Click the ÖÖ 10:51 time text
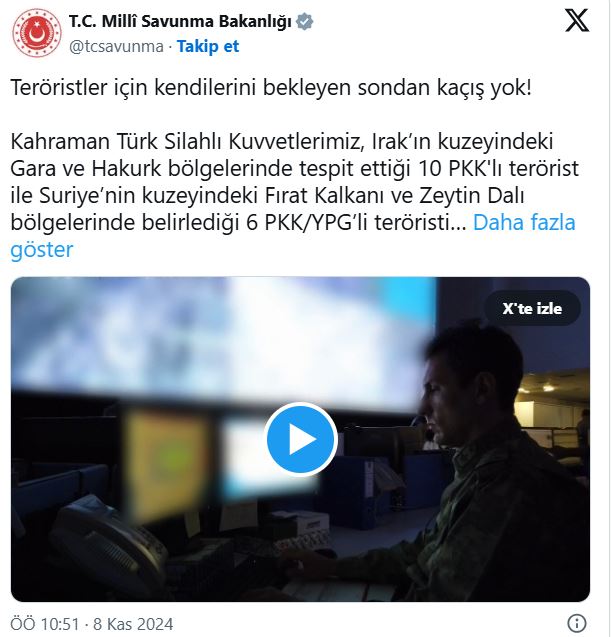The width and height of the screenshot is (611, 637). point(45,624)
